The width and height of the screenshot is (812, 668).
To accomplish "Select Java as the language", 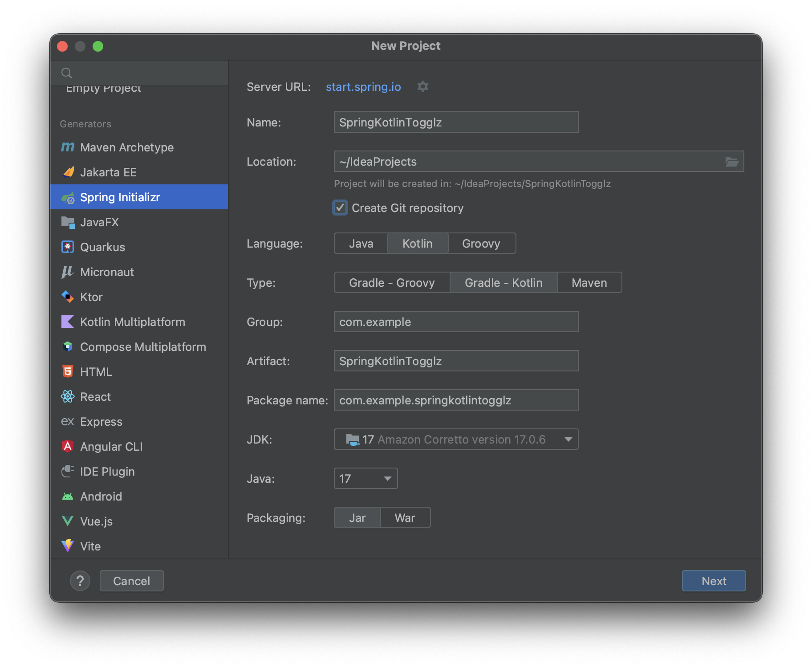I will 361,244.
